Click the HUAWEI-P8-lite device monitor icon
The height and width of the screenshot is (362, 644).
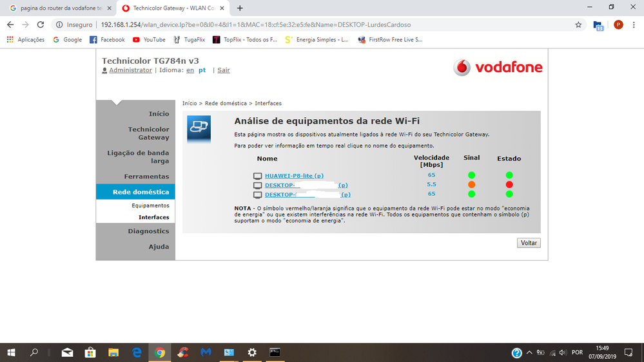[257, 176]
